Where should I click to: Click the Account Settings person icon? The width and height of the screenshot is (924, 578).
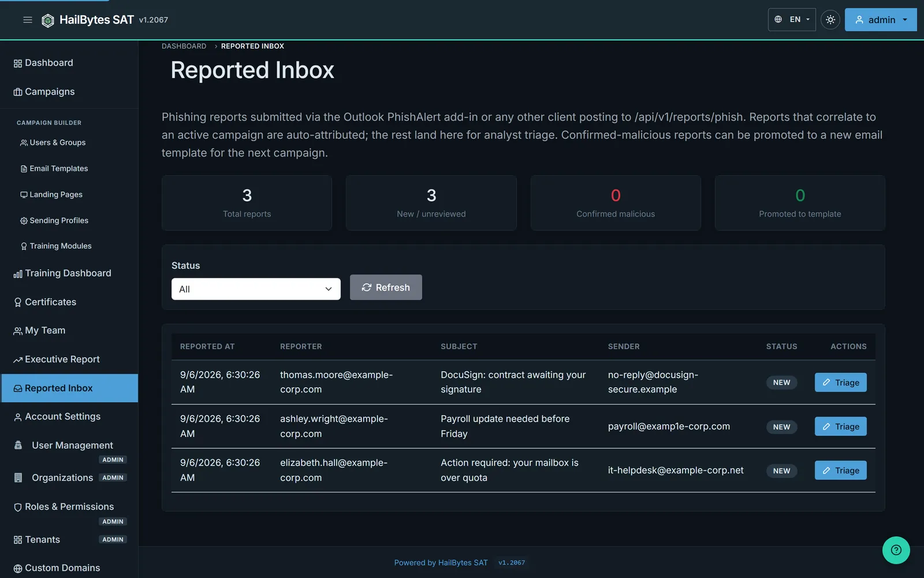pos(18,417)
